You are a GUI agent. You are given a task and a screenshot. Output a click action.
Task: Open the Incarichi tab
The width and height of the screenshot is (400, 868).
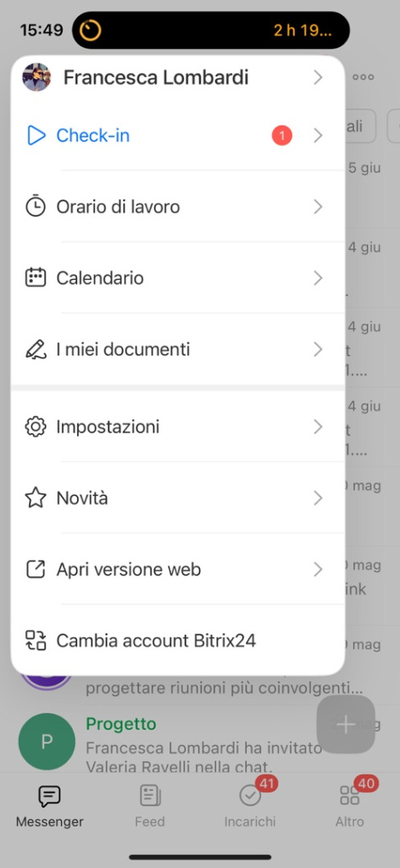pyautogui.click(x=250, y=806)
